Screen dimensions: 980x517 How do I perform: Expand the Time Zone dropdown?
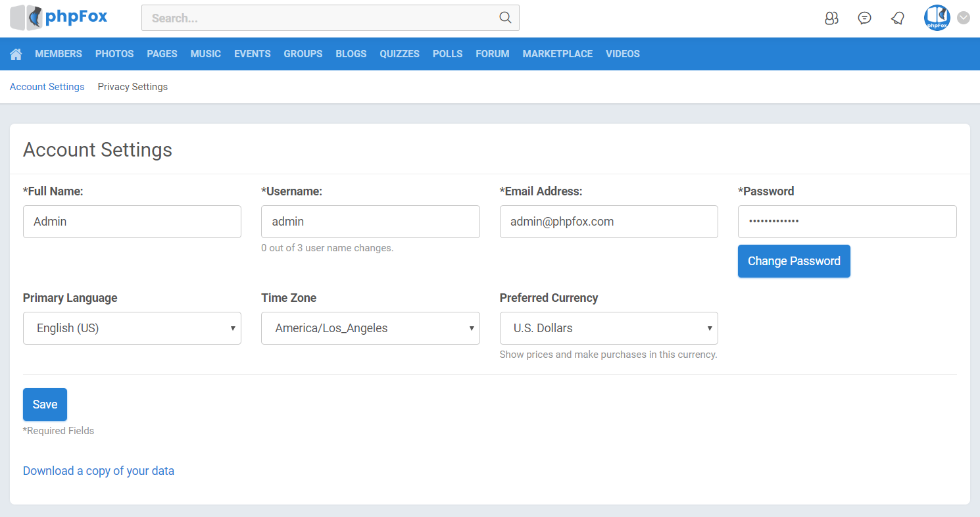click(370, 328)
